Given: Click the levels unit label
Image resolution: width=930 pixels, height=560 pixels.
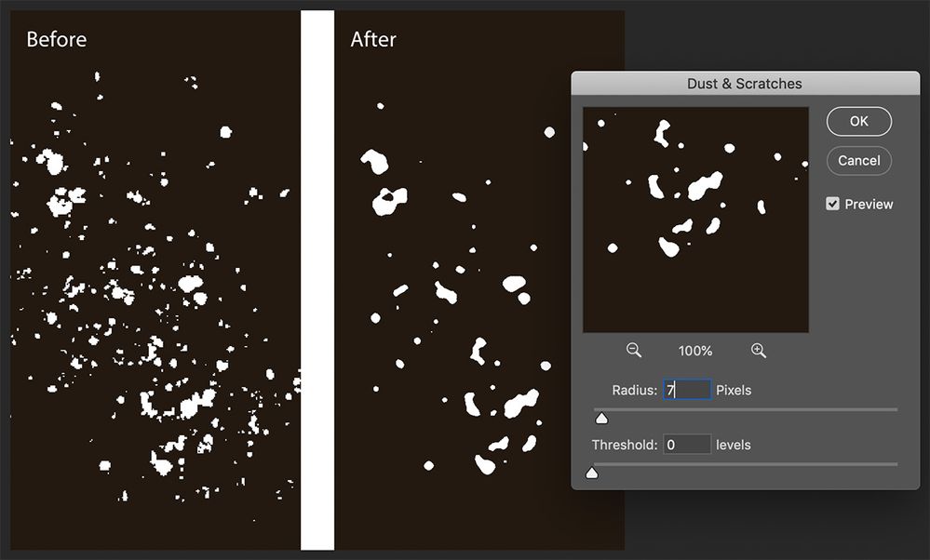Looking at the screenshot, I should [x=733, y=445].
